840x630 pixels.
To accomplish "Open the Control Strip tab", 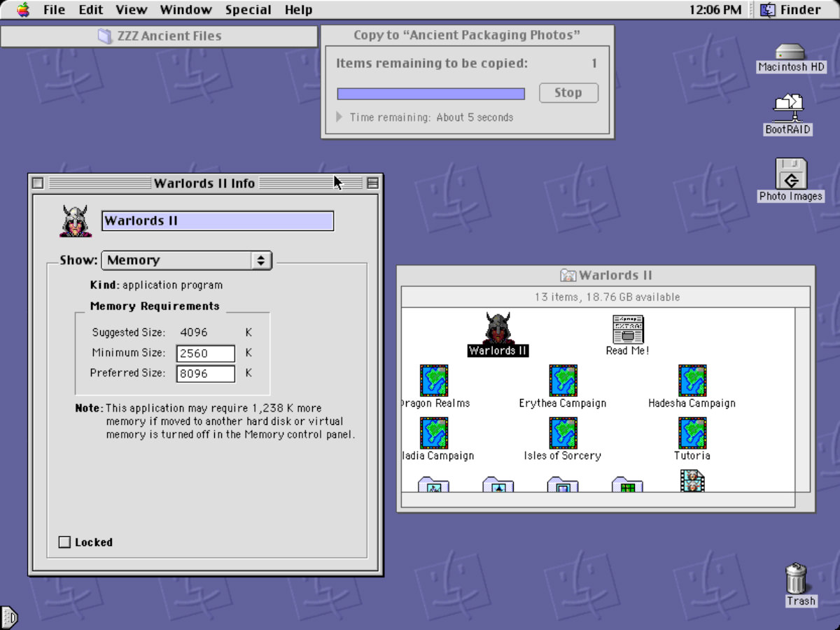I will click(9, 616).
